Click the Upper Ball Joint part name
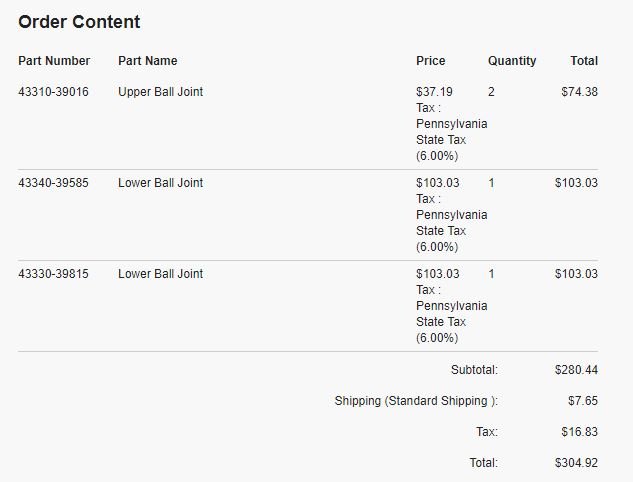Image resolution: width=633 pixels, height=482 pixels. pos(161,92)
